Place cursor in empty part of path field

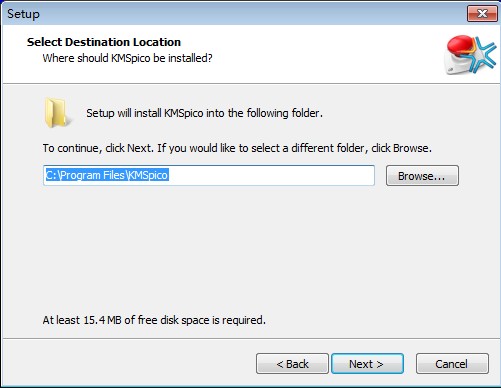272,175
